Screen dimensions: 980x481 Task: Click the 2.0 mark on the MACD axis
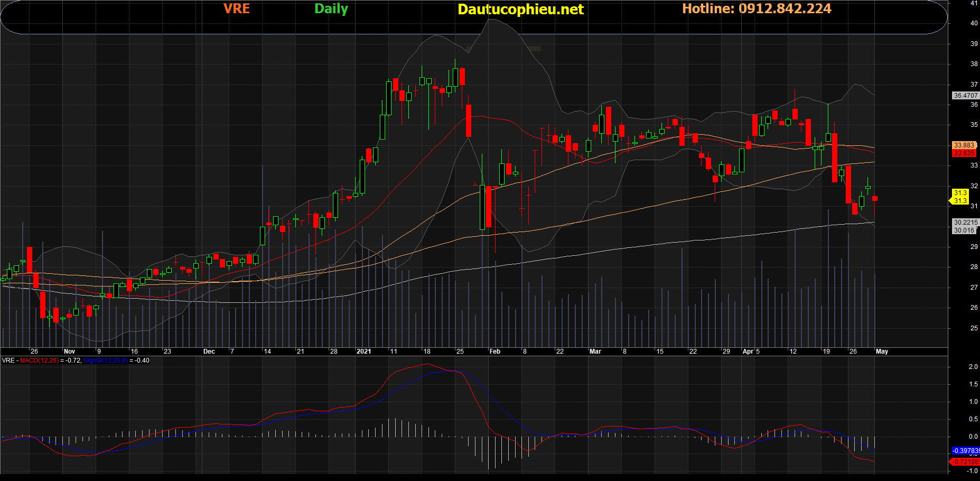[973, 367]
